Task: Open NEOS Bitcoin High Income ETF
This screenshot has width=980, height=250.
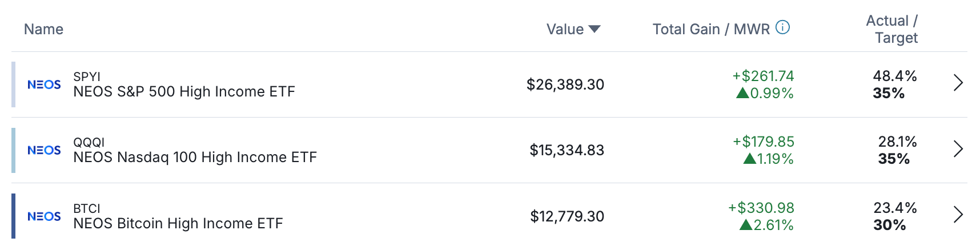Action: click(x=178, y=224)
